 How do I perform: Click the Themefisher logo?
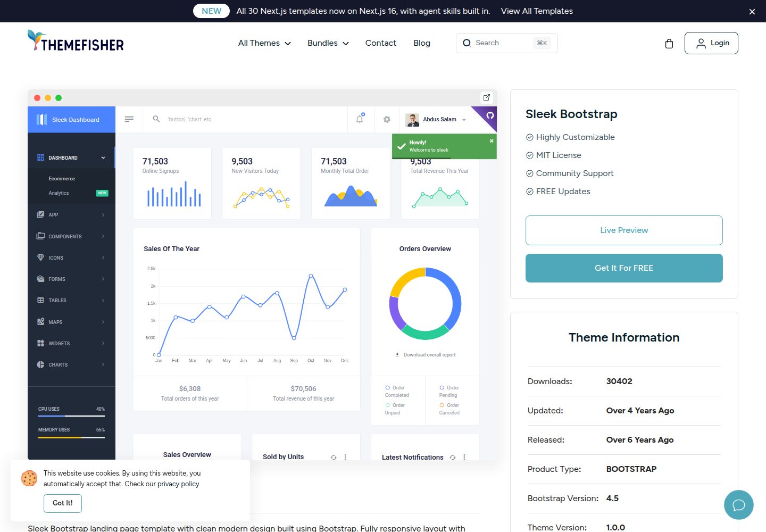tap(76, 41)
